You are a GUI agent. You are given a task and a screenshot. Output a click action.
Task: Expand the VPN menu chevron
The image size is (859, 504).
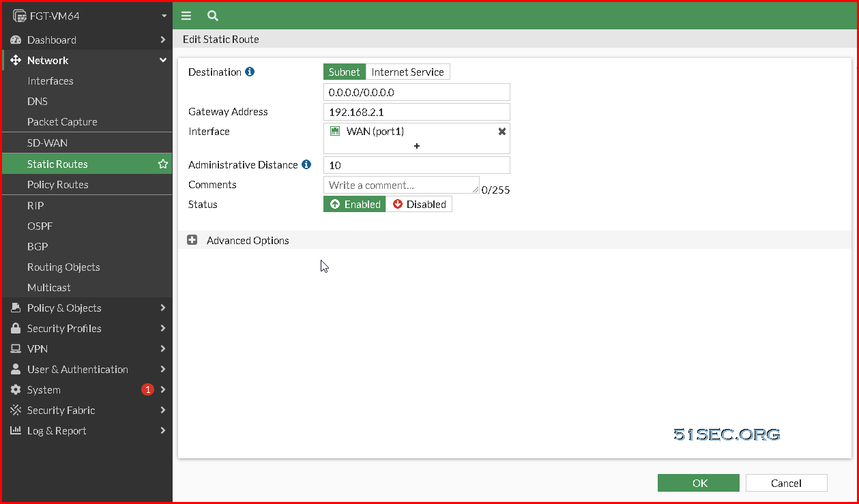[x=163, y=349]
